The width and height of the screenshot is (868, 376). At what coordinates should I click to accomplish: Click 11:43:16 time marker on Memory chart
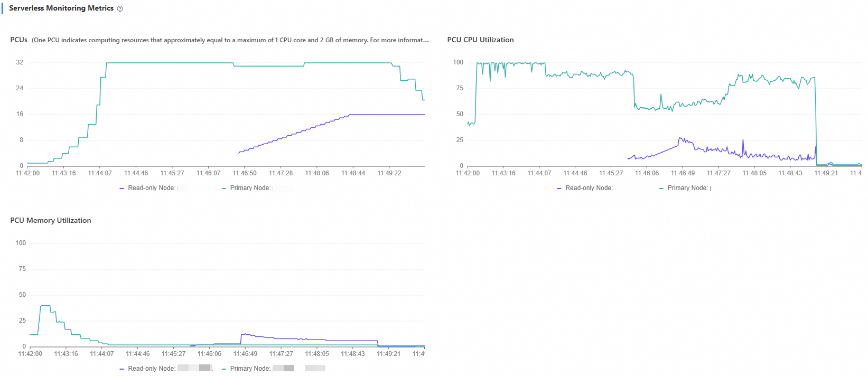66,354
